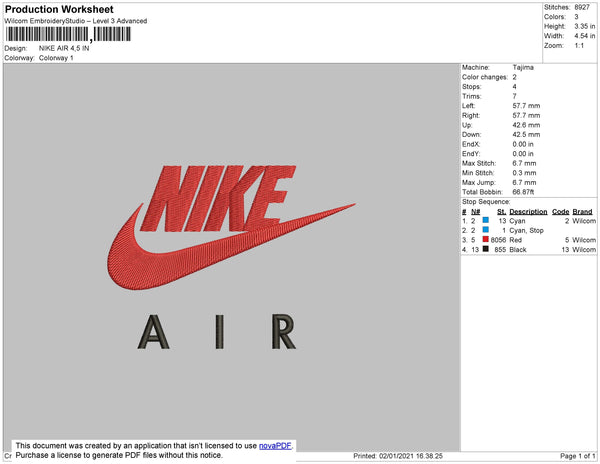The height and width of the screenshot is (464, 600).
Task: Click the Width value 4.54 in
Action: pos(584,36)
